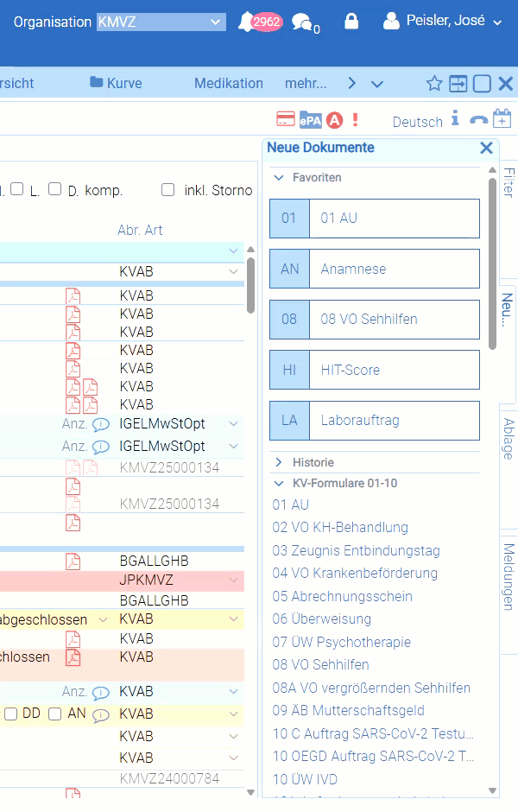The width and height of the screenshot is (518, 812).
Task: Open the Ablage side tab
Action: coord(509,438)
